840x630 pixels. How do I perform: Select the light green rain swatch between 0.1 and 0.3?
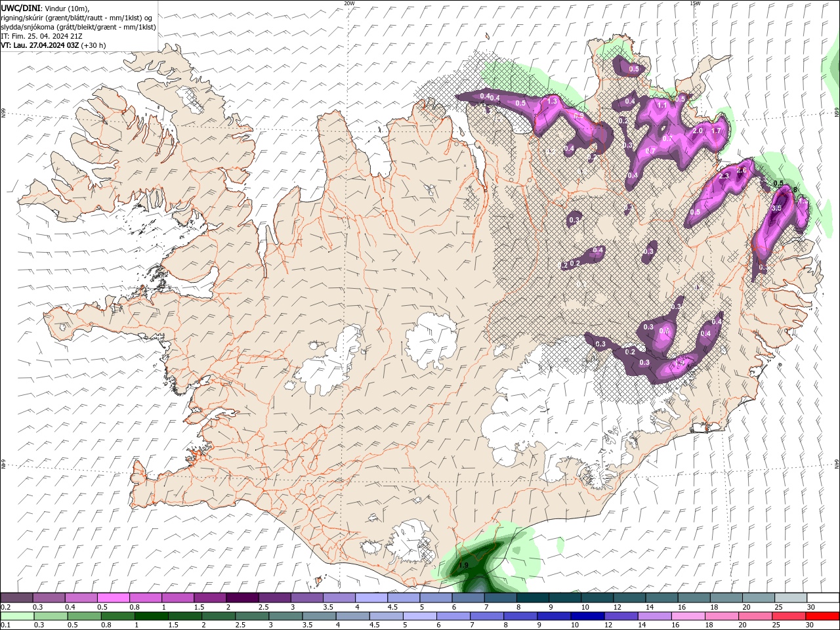(18, 616)
